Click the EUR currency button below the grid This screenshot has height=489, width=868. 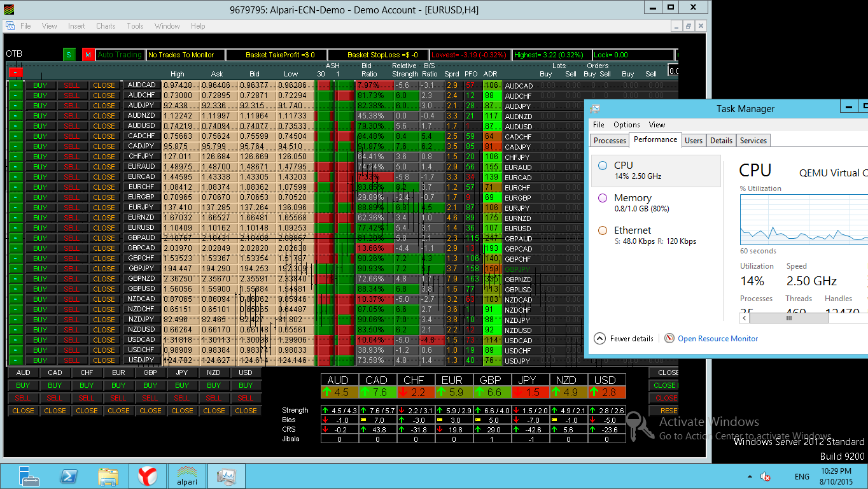pos(118,372)
